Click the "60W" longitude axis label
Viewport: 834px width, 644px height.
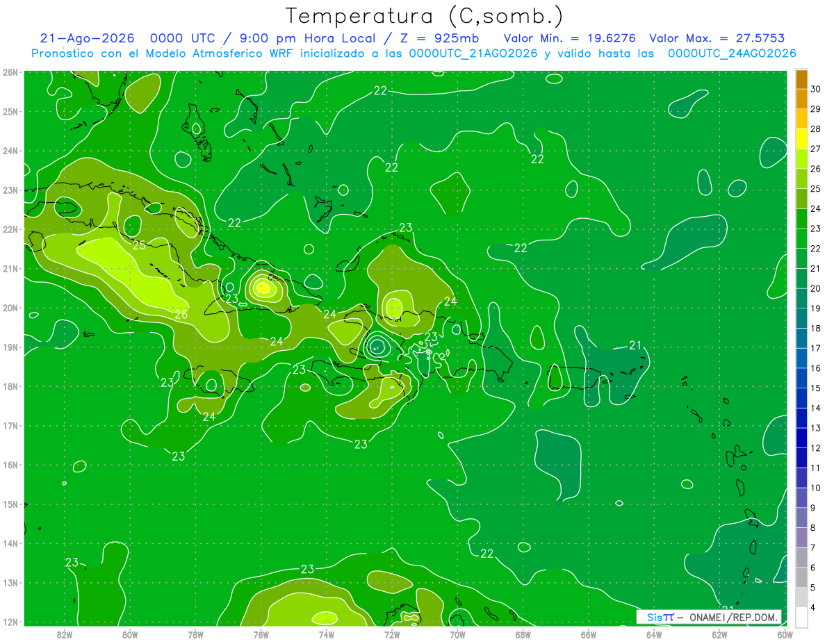click(x=785, y=634)
